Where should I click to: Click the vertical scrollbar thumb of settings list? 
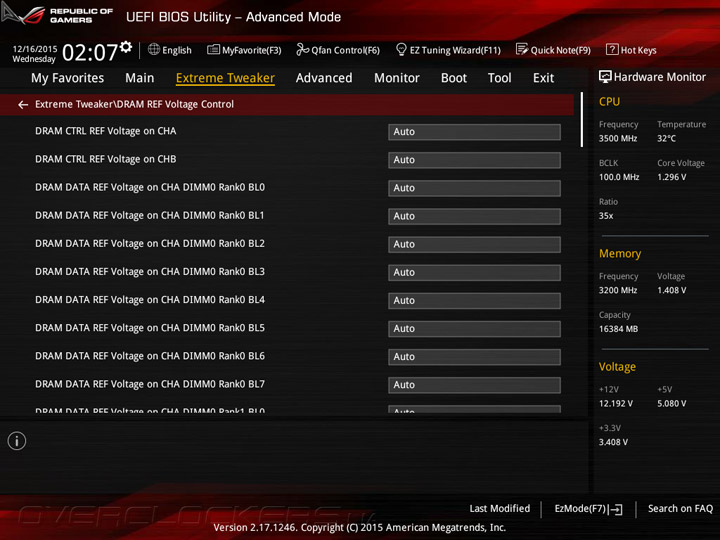click(582, 119)
